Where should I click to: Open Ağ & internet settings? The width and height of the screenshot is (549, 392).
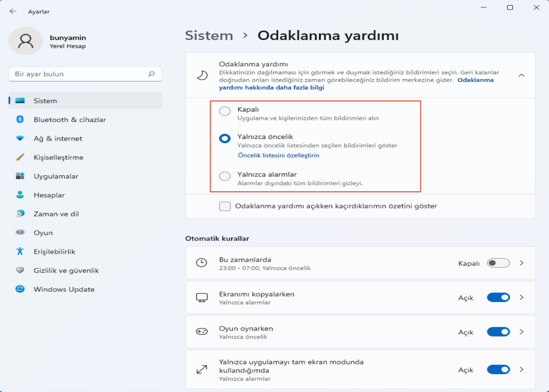(58, 139)
